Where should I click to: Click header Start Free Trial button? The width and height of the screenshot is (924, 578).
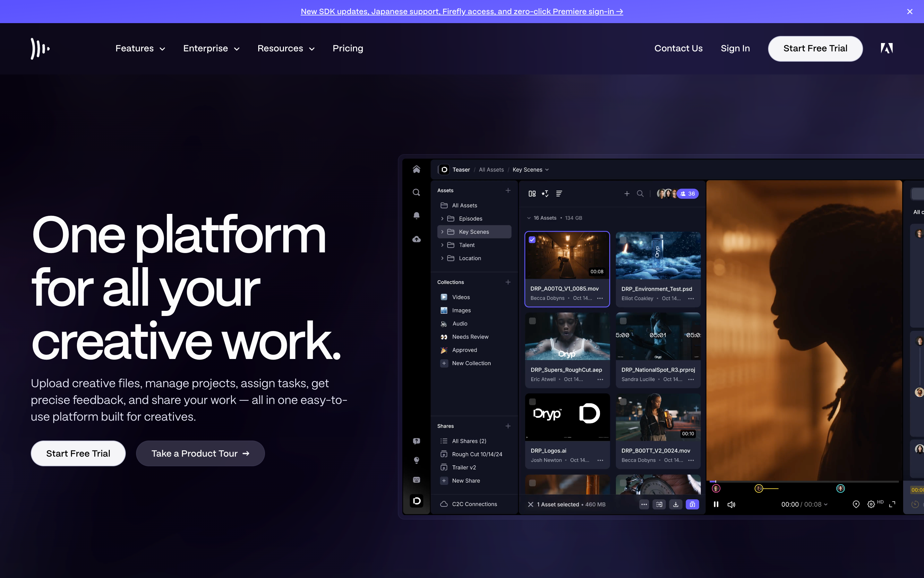pyautogui.click(x=815, y=48)
